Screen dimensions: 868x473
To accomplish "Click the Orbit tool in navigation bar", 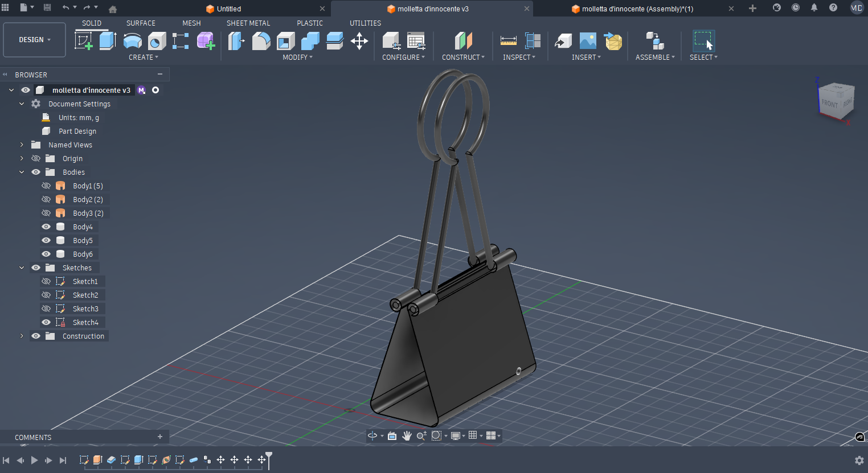I will click(372, 436).
